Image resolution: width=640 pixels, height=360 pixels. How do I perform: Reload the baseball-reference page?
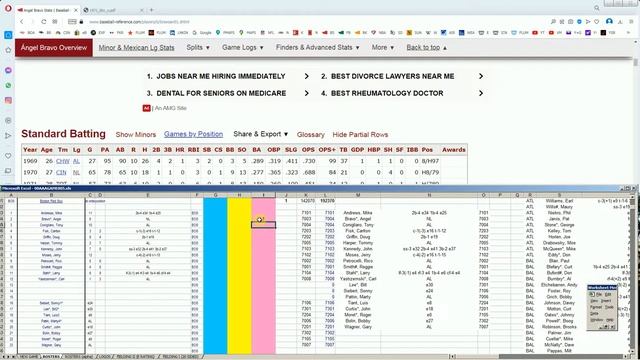[x=43, y=22]
